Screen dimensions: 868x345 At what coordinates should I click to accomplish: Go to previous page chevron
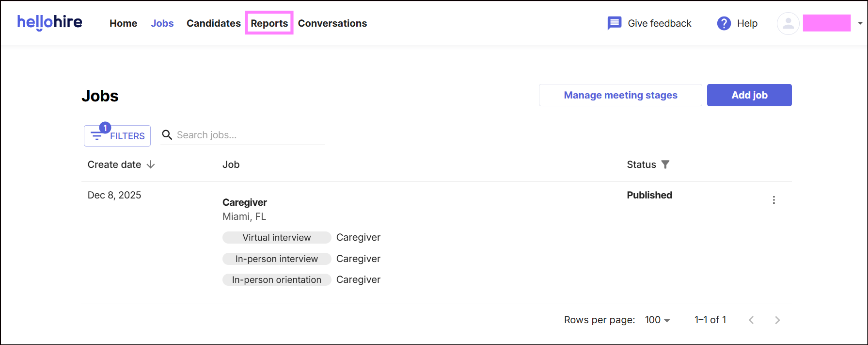click(751, 320)
